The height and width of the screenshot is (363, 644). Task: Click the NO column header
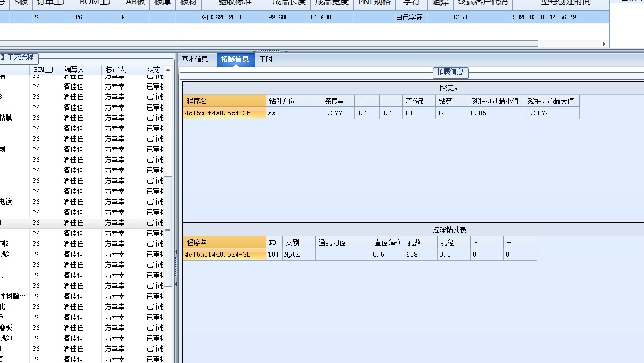tap(273, 243)
